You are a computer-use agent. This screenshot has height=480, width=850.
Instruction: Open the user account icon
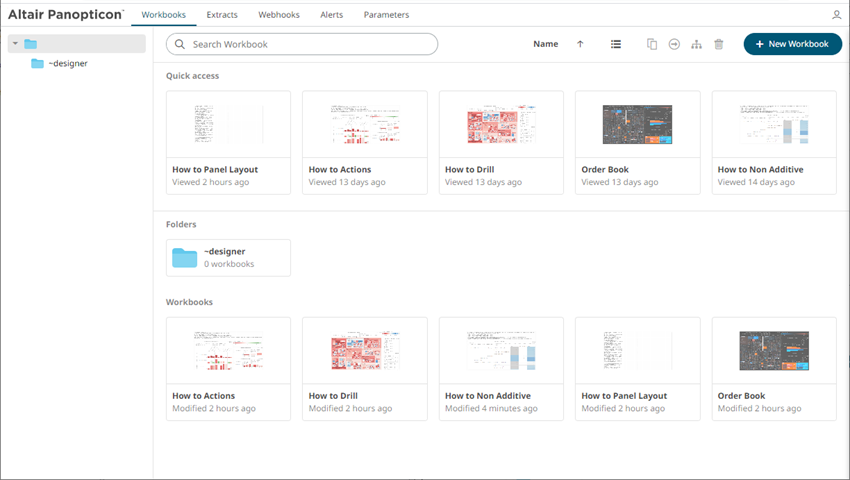coord(836,15)
